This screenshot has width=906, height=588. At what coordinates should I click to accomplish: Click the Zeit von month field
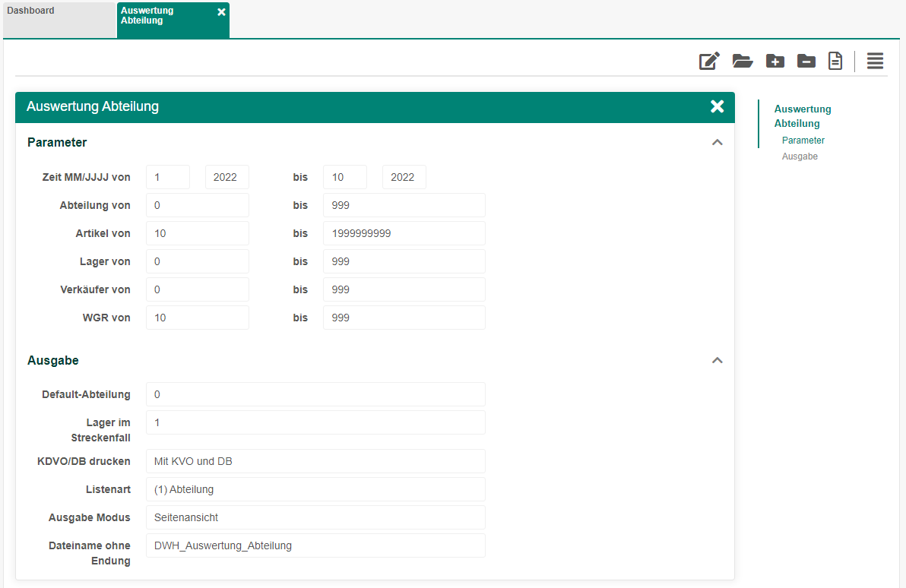pyautogui.click(x=168, y=177)
